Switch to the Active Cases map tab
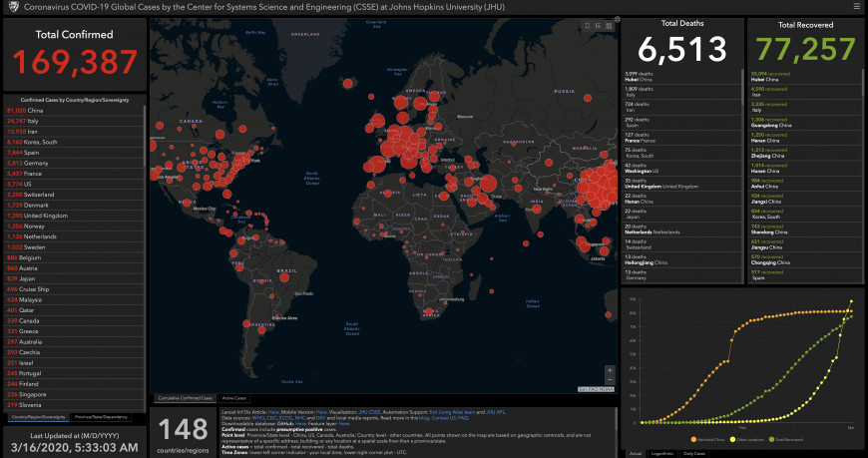This screenshot has height=458, width=868. [234, 398]
